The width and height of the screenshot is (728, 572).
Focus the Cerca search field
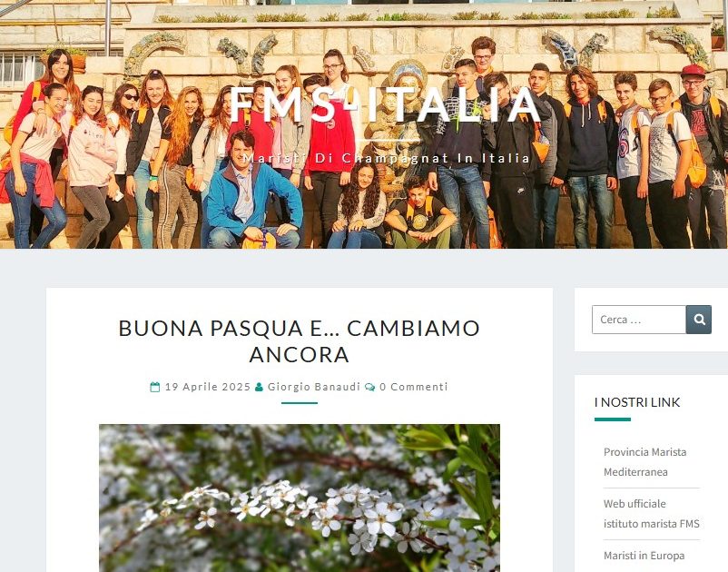tap(639, 320)
